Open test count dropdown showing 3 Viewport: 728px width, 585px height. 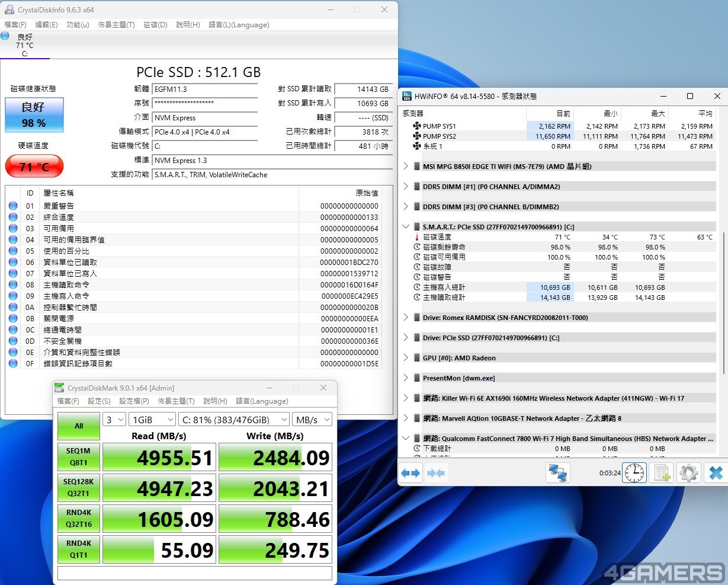114,420
